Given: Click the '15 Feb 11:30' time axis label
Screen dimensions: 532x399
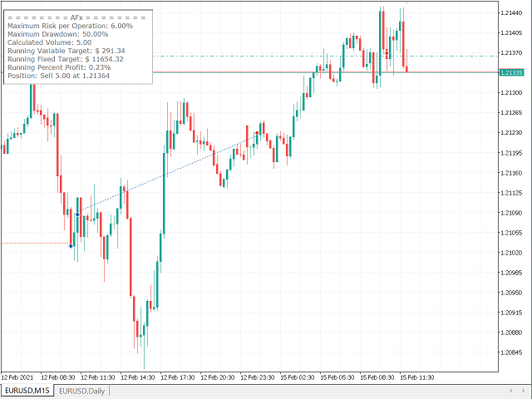Looking at the screenshot, I should click(417, 377).
